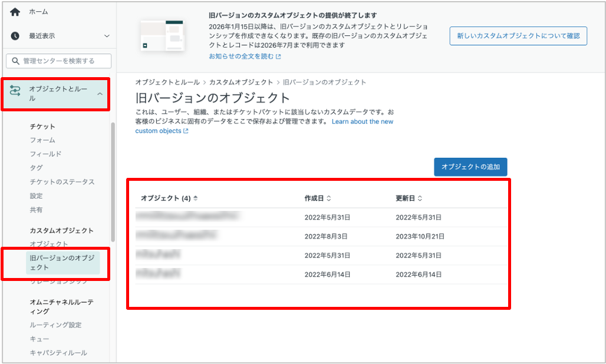Click the Home house icon
The width and height of the screenshot is (606, 364).
click(15, 12)
